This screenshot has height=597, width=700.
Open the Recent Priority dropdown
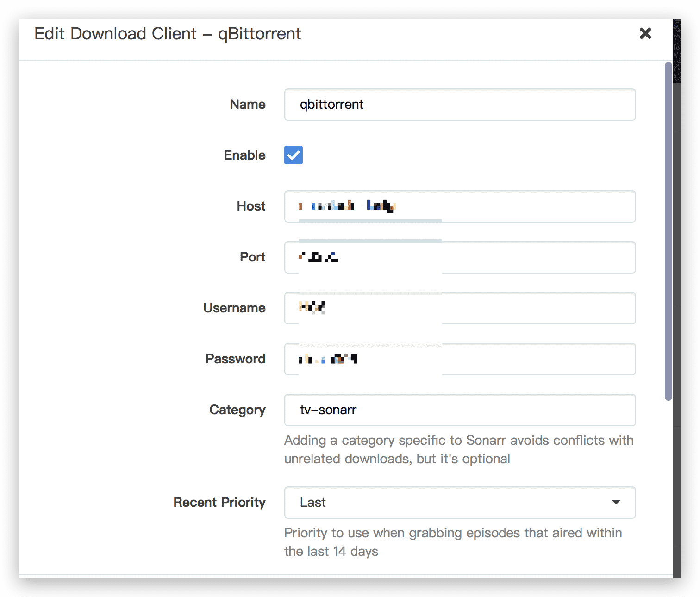[460, 503]
